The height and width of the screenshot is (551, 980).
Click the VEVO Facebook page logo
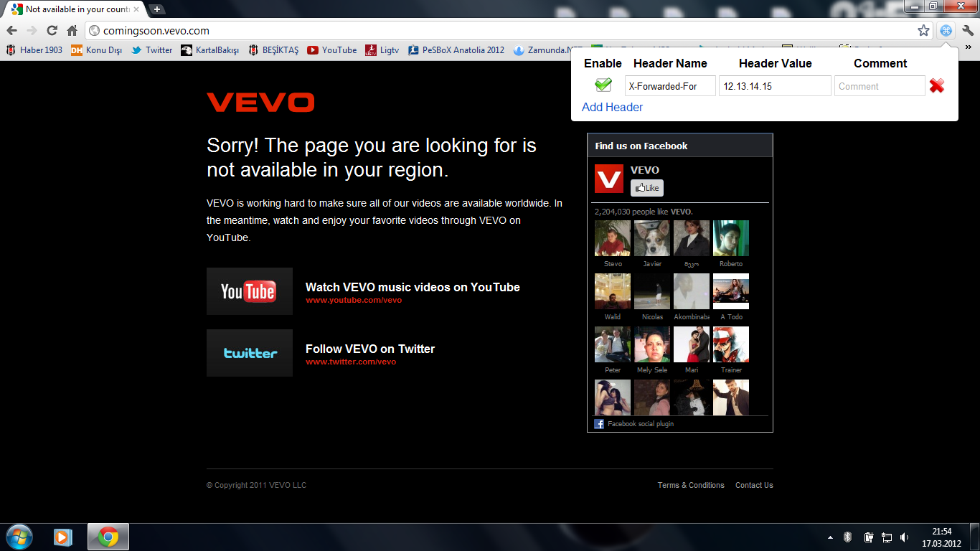coord(609,179)
